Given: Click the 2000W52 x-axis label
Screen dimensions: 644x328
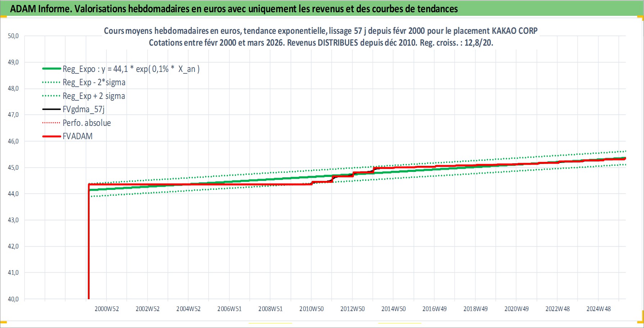Looking at the screenshot, I should [106, 309].
